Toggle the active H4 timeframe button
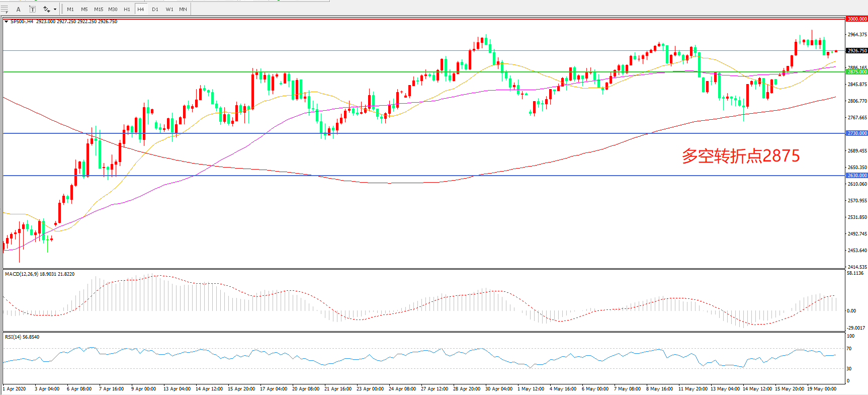The height and width of the screenshot is (395, 868). point(141,9)
